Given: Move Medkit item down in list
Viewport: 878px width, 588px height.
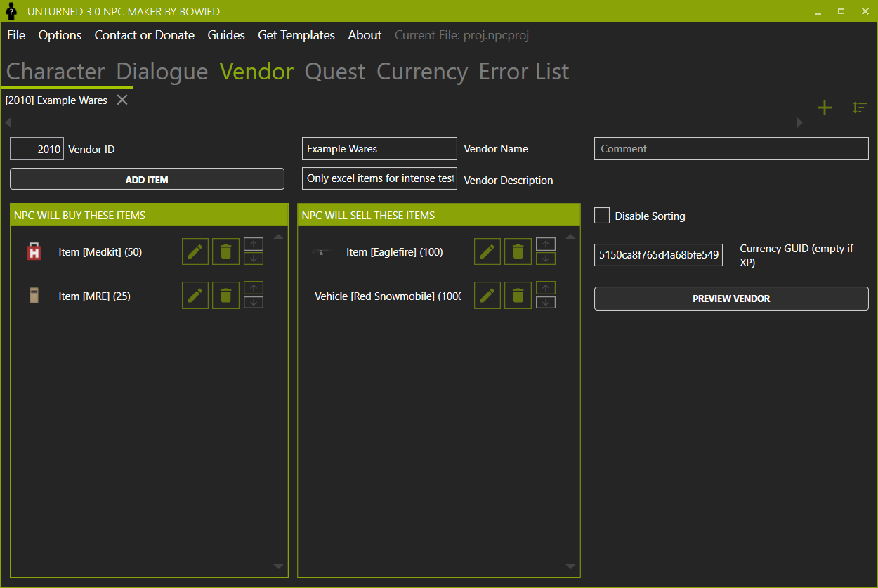Looking at the screenshot, I should click(254, 259).
